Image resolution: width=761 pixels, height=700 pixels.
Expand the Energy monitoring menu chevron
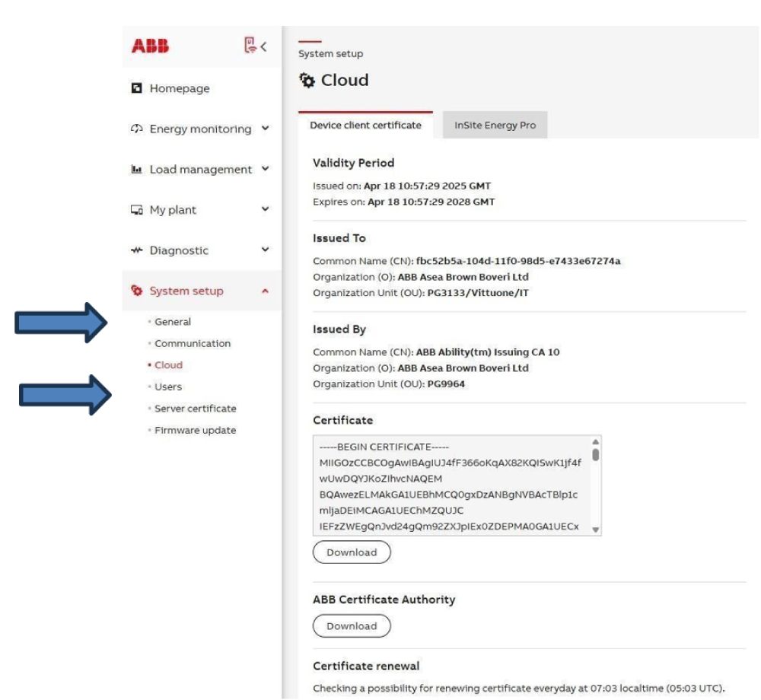(265, 129)
